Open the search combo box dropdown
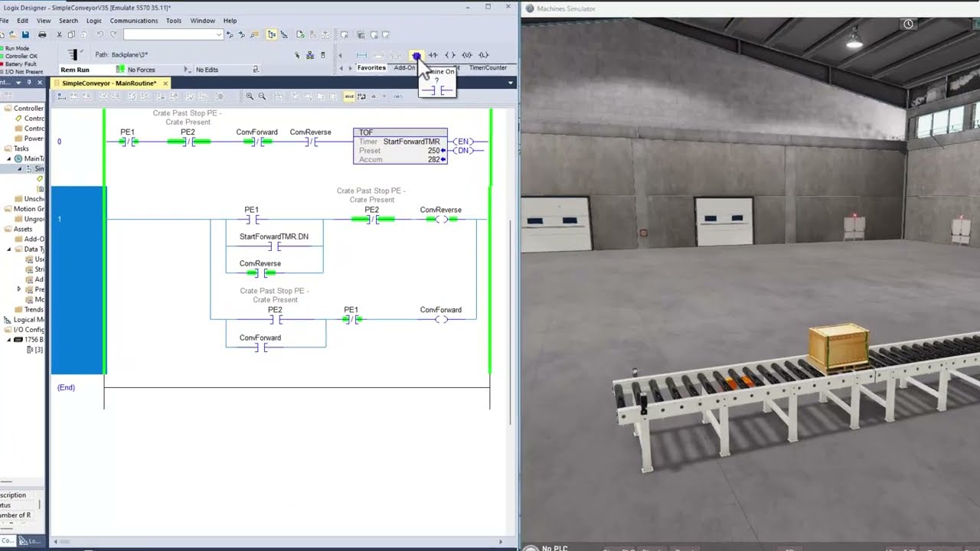 point(219,34)
